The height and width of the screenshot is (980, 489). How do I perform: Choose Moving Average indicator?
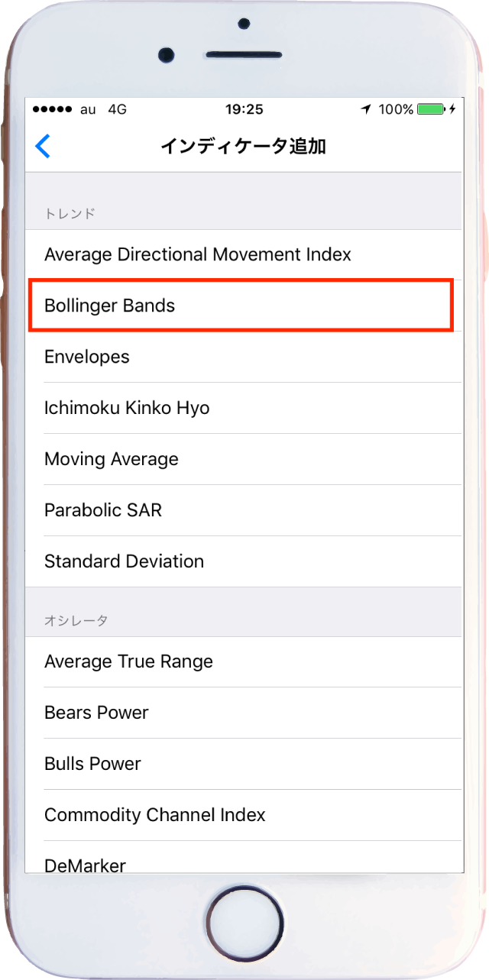pyautogui.click(x=112, y=459)
